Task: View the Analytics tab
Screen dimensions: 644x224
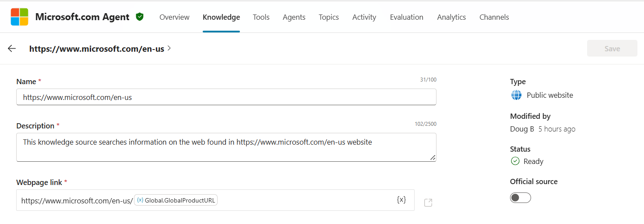Action: pos(451,17)
